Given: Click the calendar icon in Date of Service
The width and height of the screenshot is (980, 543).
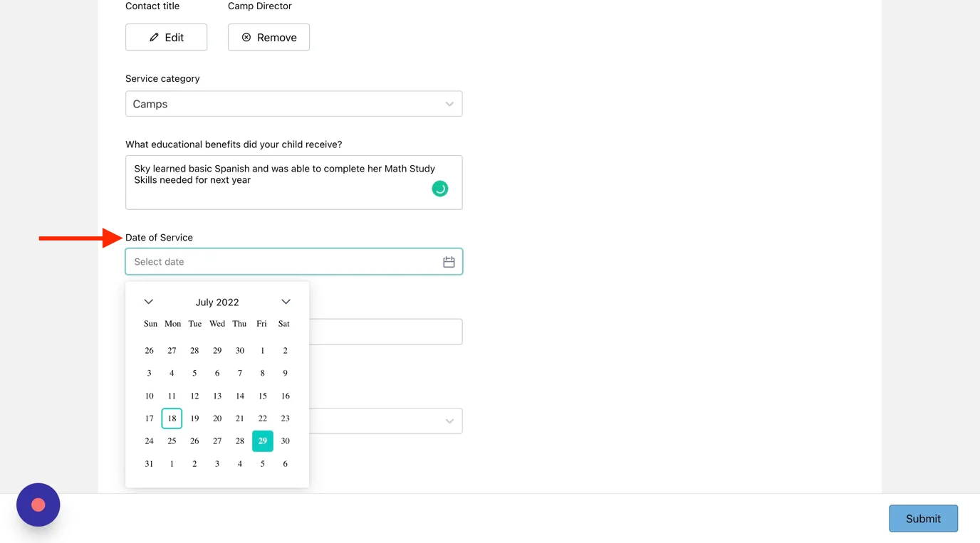Looking at the screenshot, I should click(x=449, y=262).
